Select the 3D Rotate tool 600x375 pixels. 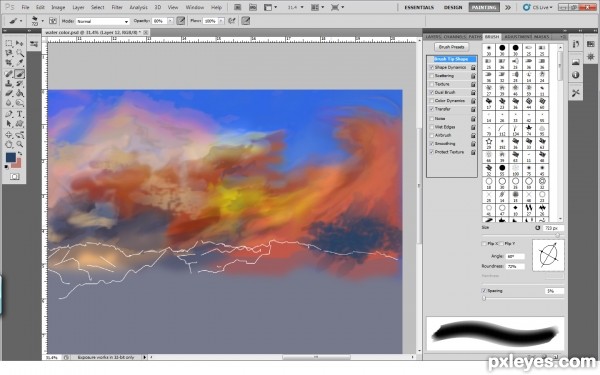pos(9,135)
